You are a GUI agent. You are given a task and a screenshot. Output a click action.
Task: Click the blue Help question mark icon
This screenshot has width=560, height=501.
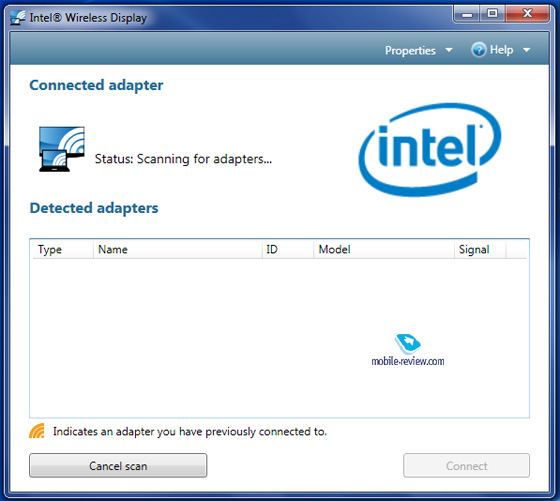point(479,50)
